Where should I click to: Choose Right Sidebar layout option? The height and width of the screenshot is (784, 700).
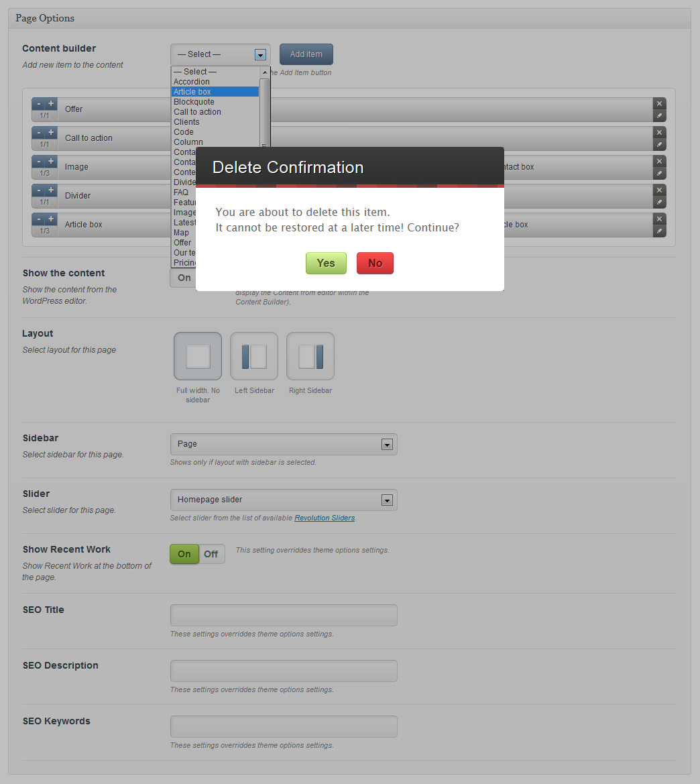(310, 356)
